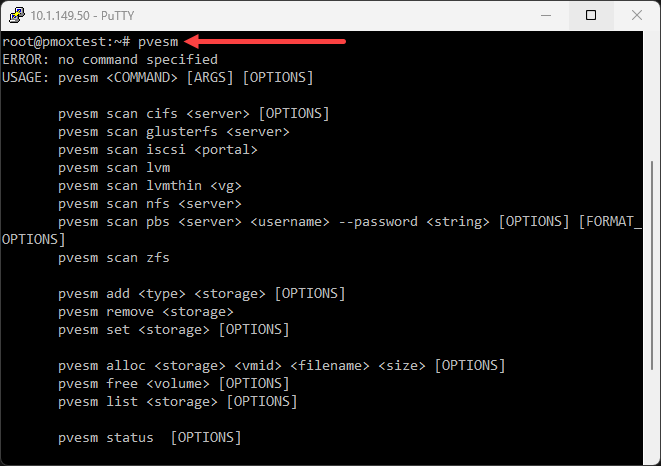Click the USAGE pvesm COMMAND line
This screenshot has height=466, width=661.
click(157, 78)
